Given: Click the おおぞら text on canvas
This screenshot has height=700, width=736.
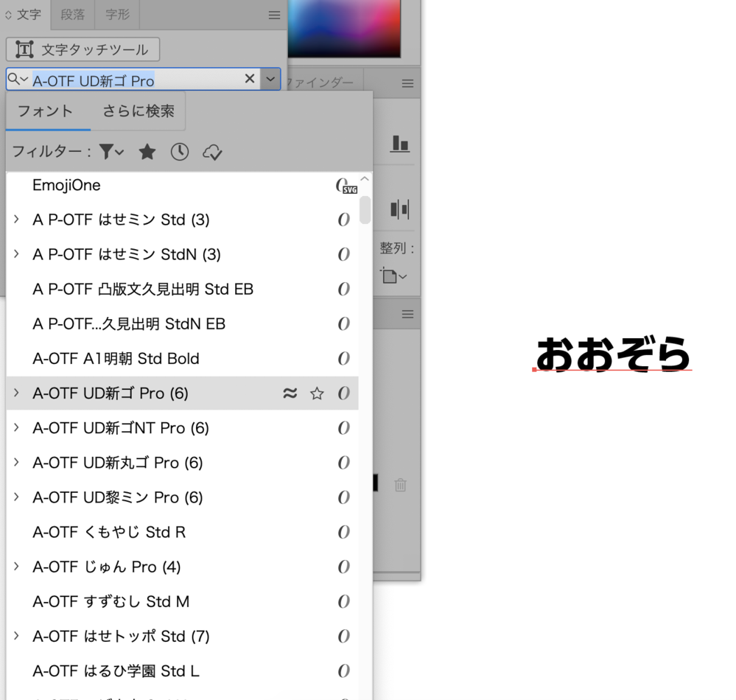Looking at the screenshot, I should 613,354.
